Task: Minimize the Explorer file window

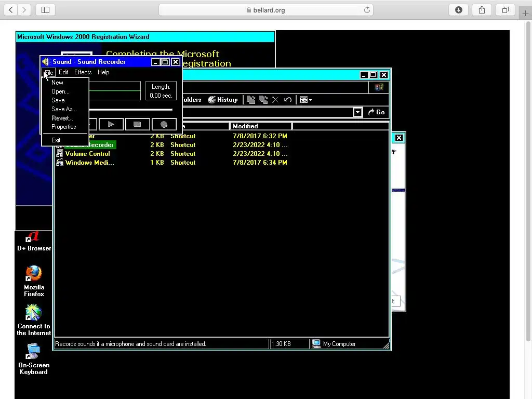Action: point(364,75)
